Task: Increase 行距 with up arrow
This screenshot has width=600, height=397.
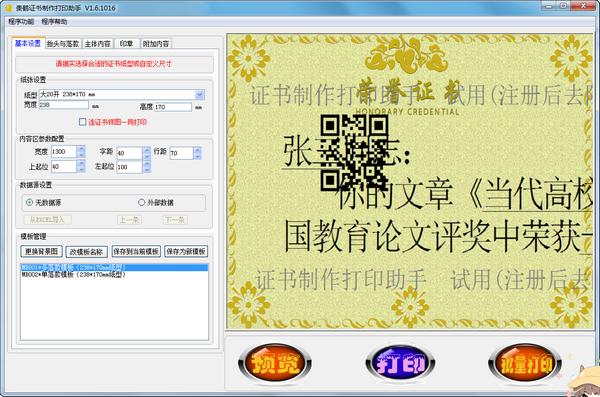Action: click(197, 150)
